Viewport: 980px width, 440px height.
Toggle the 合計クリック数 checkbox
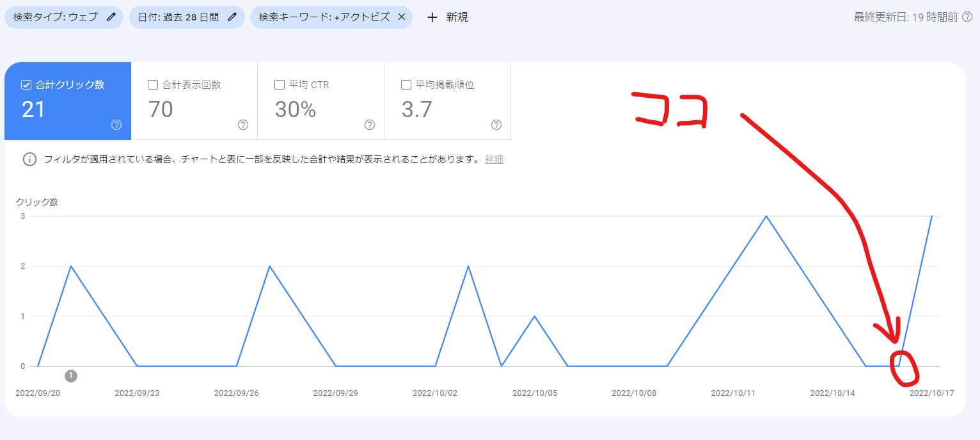pyautogui.click(x=26, y=84)
